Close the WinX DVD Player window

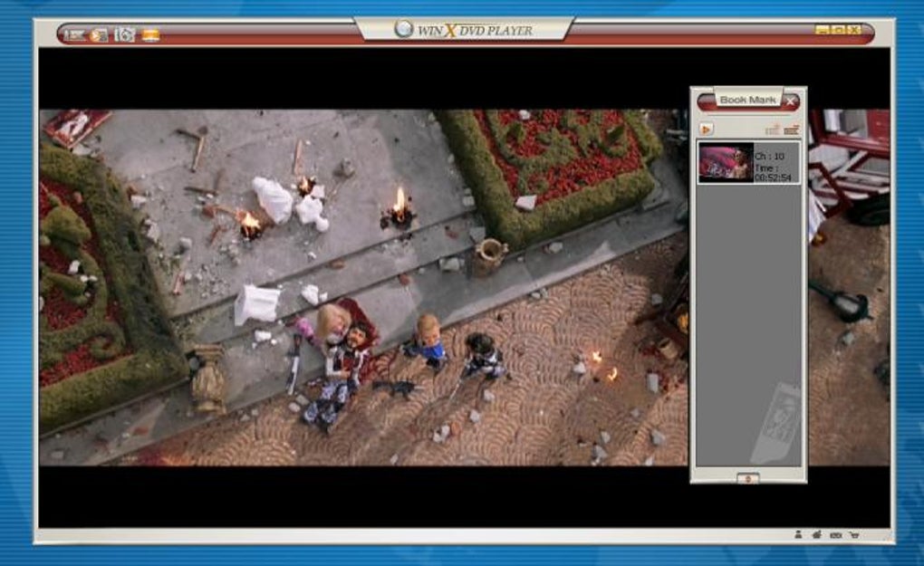click(854, 30)
